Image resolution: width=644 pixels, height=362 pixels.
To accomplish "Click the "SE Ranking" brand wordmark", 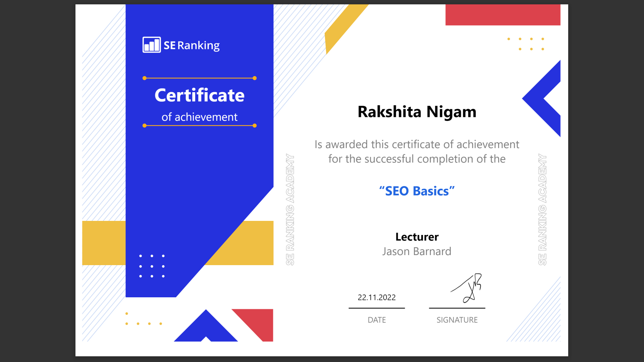I will click(x=192, y=45).
